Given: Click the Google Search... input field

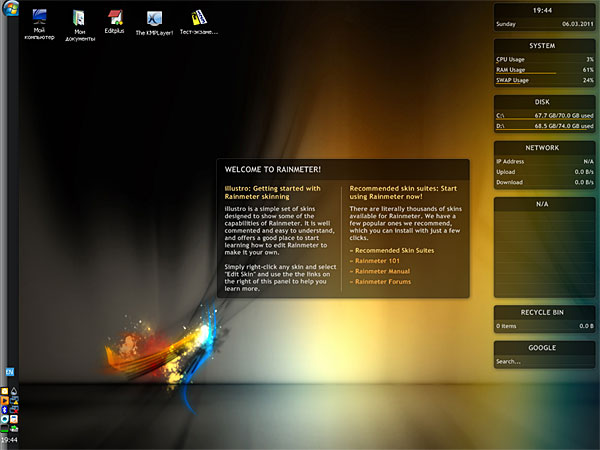Looking at the screenshot, I should [x=544, y=362].
